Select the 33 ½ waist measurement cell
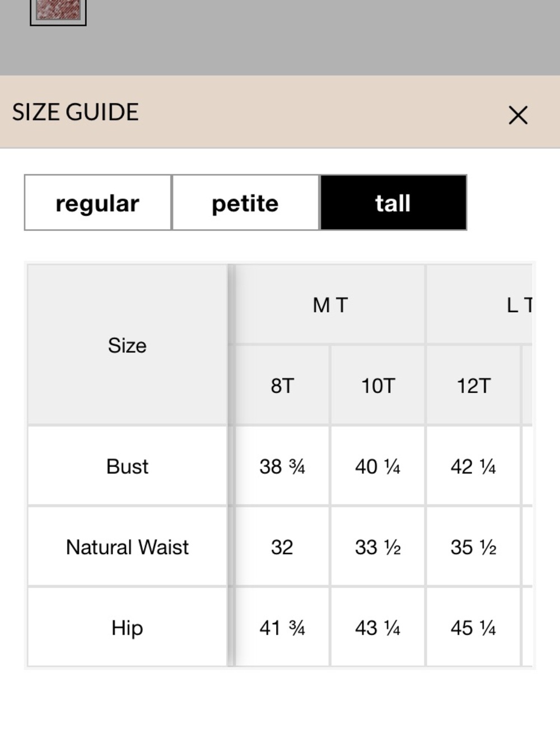The height and width of the screenshot is (747, 560). click(x=378, y=546)
